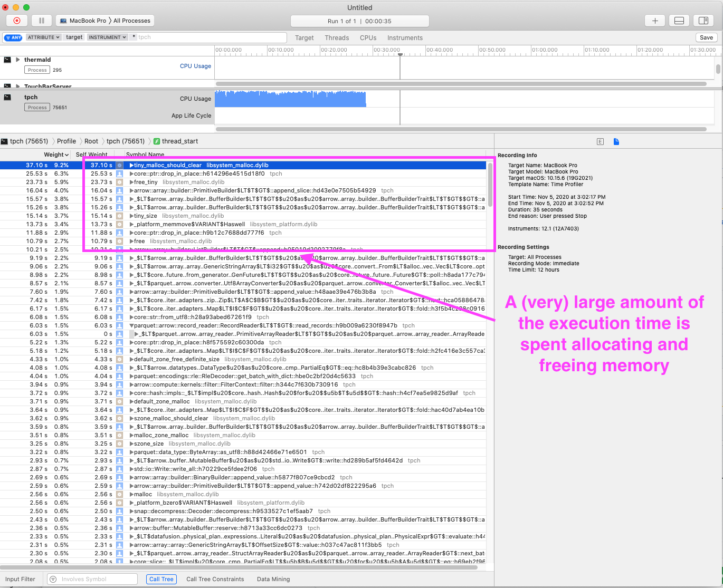Click the Process badge under thermald
This screenshot has height=588, width=723.
37,70
